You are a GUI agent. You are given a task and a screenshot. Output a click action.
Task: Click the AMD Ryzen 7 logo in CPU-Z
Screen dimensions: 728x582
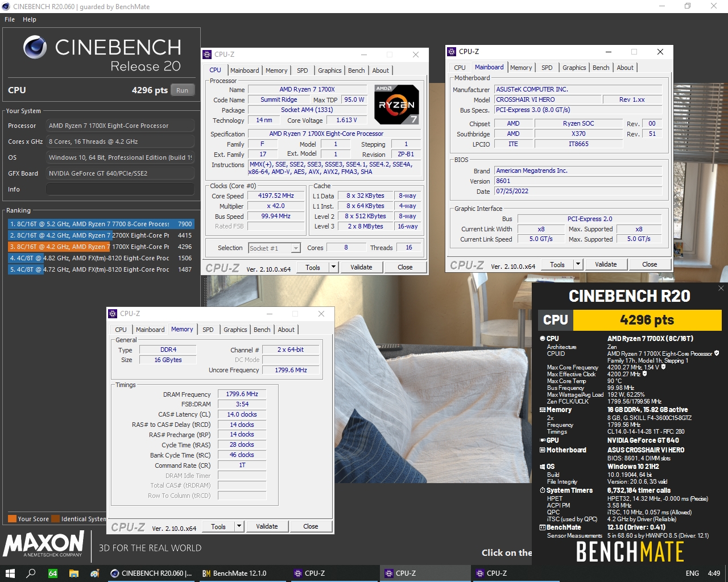(396, 105)
